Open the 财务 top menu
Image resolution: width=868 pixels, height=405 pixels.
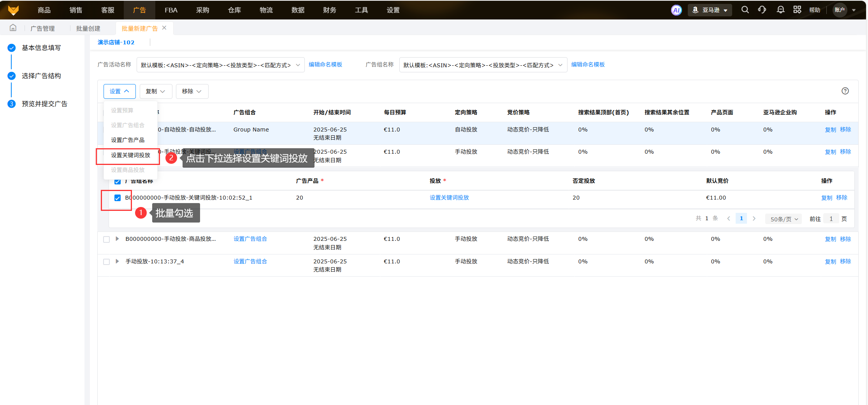[x=329, y=10]
